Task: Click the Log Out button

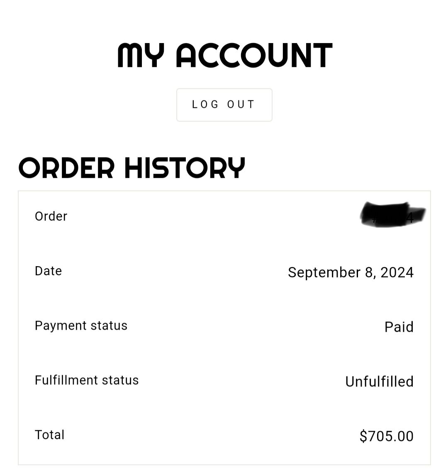Action: 224,104
